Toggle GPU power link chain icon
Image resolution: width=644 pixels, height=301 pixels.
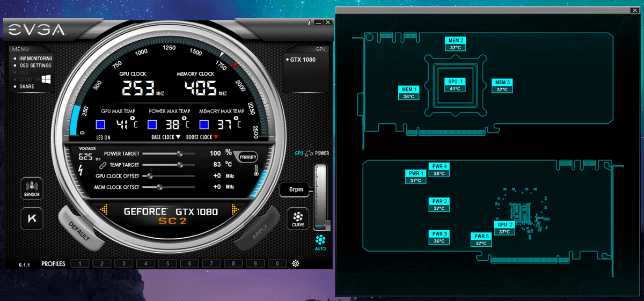[309, 153]
